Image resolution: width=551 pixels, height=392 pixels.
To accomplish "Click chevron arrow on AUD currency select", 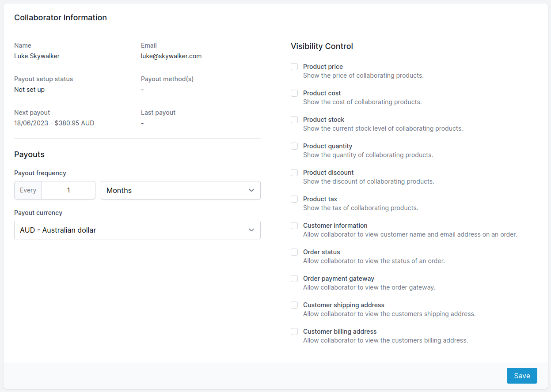I will pos(251,230).
